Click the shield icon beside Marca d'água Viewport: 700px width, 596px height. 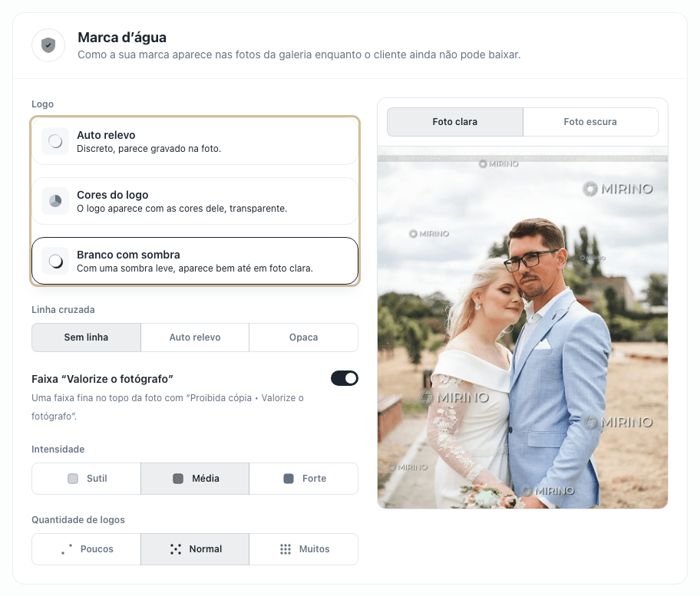click(x=48, y=45)
